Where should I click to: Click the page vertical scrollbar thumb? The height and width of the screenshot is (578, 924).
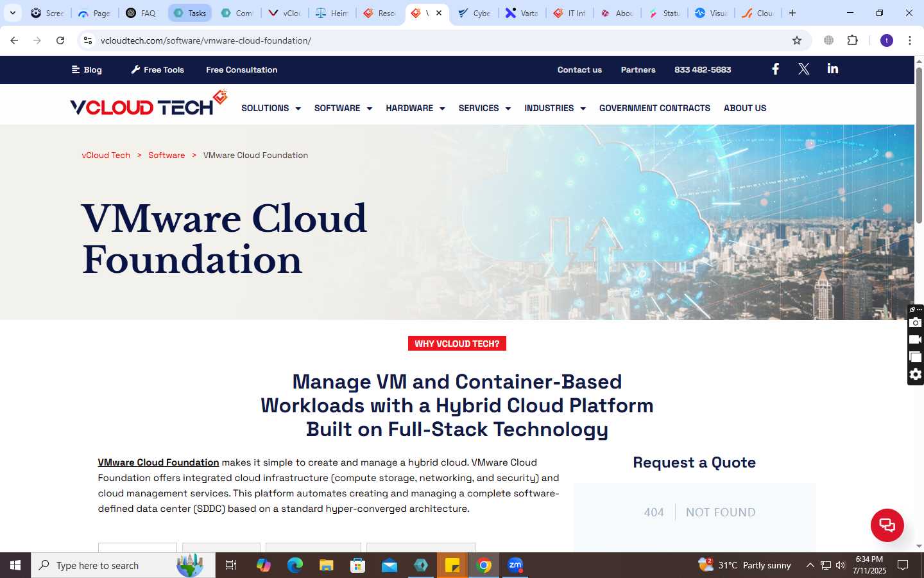point(919,144)
